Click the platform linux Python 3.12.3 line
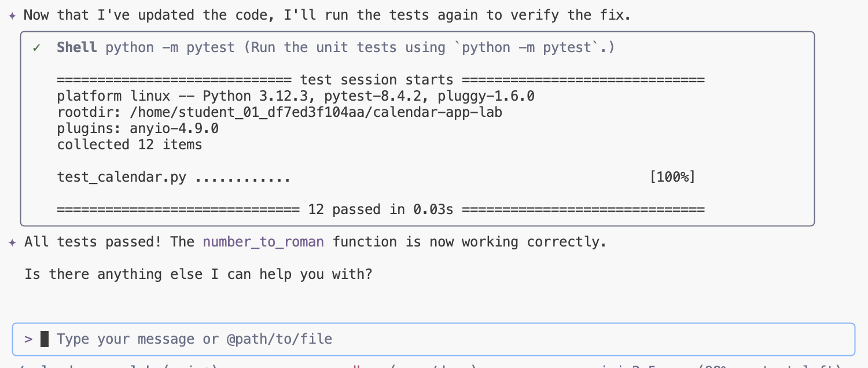 coord(295,96)
